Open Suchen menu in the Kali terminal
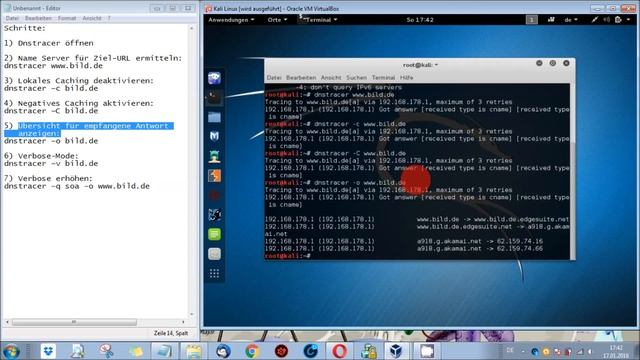Screen dimensions: 640x360 356,78
